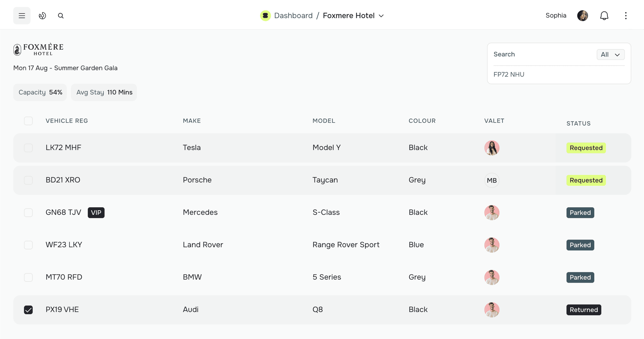Expand the Foxmere Hotel dropdown

[381, 16]
